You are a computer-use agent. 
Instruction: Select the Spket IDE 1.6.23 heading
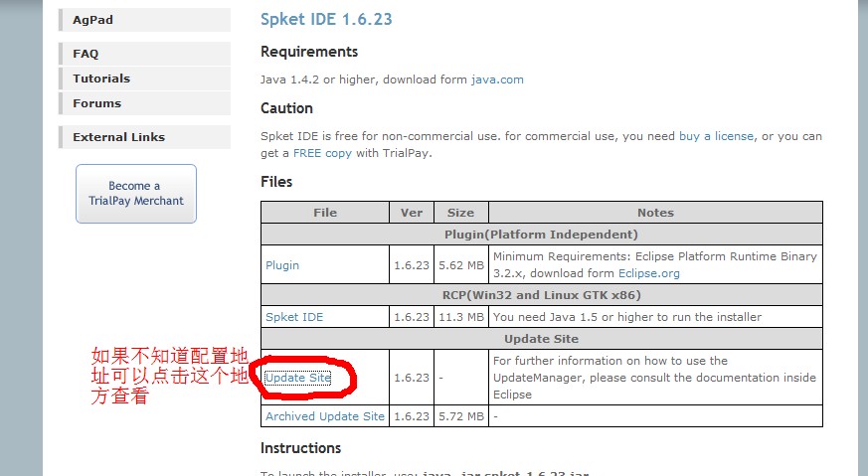tap(326, 19)
